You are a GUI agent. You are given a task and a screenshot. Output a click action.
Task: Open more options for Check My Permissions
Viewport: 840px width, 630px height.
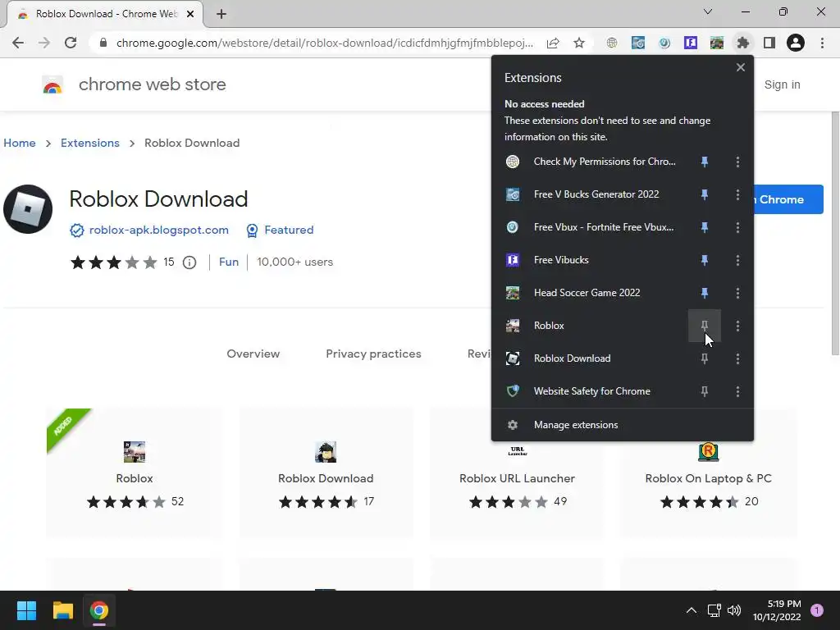[x=737, y=162]
